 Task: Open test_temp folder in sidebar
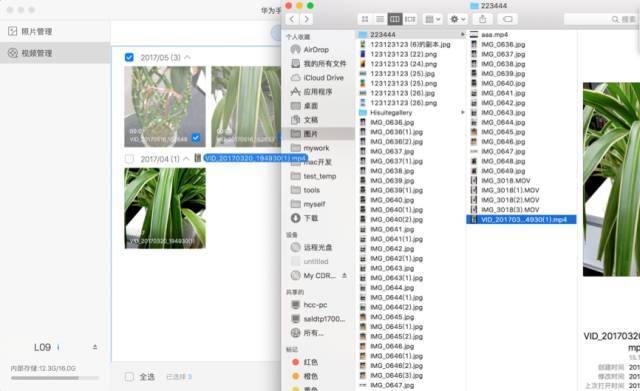click(313, 176)
